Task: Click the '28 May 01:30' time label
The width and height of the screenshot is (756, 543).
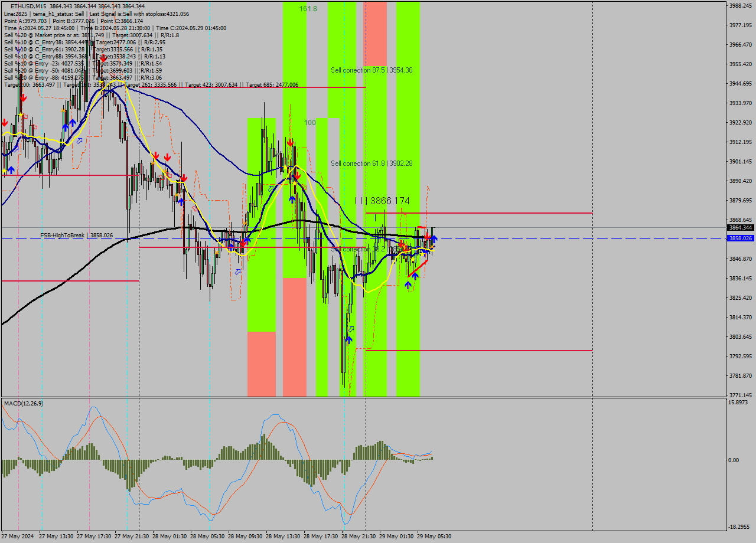Action: [x=170, y=537]
